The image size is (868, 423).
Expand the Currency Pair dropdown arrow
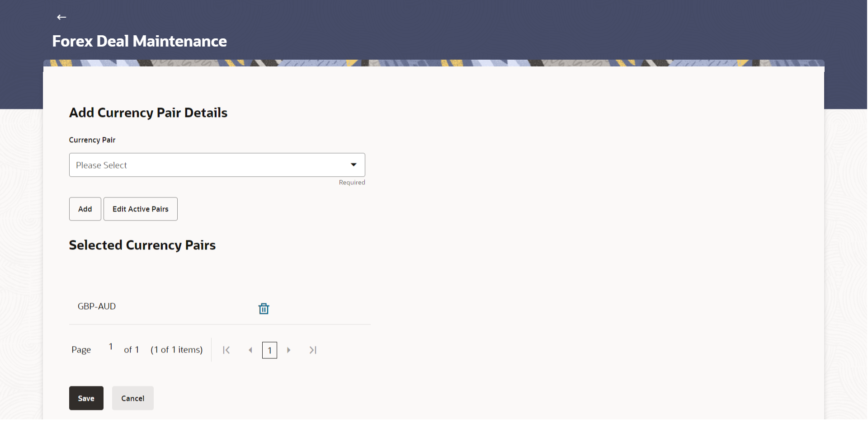coord(354,165)
